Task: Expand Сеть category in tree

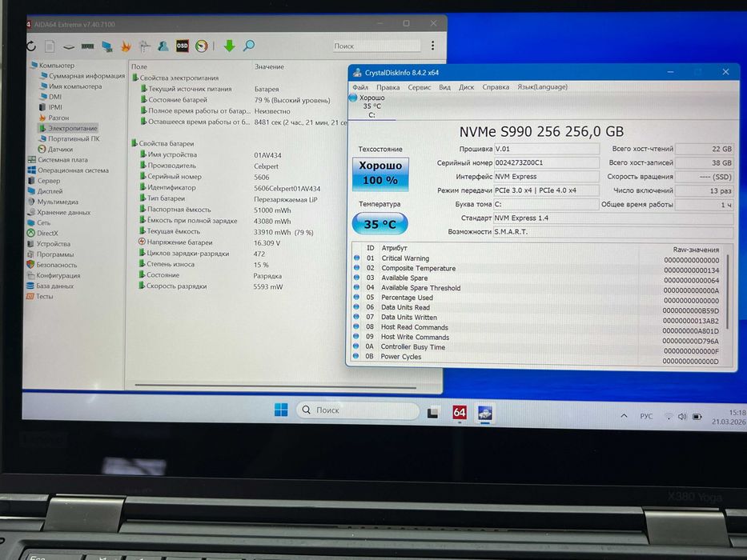Action: 38,222
